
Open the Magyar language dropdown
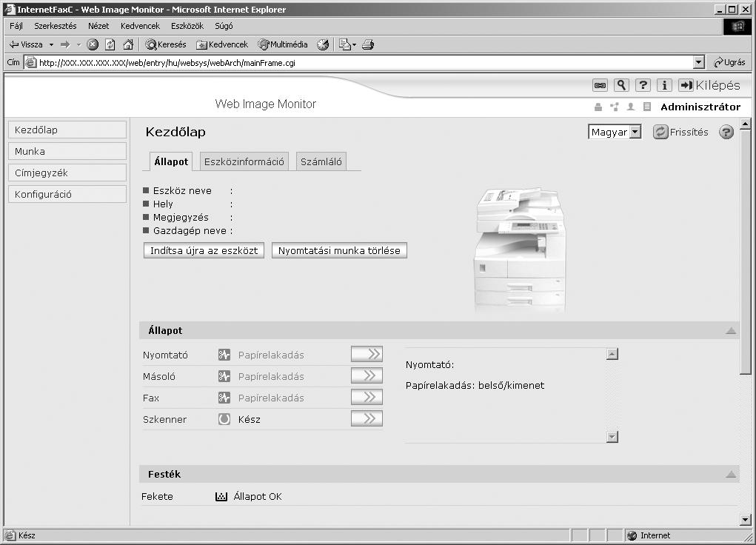[x=615, y=132]
